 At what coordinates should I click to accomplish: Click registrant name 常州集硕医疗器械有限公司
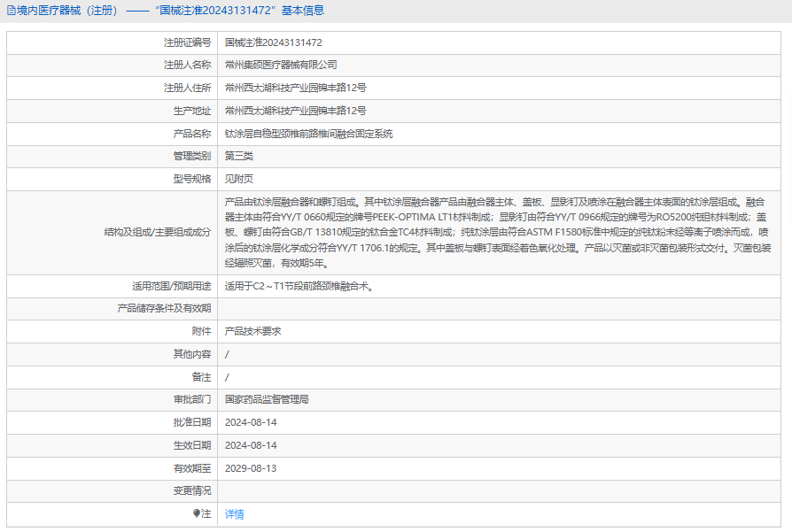(281, 66)
